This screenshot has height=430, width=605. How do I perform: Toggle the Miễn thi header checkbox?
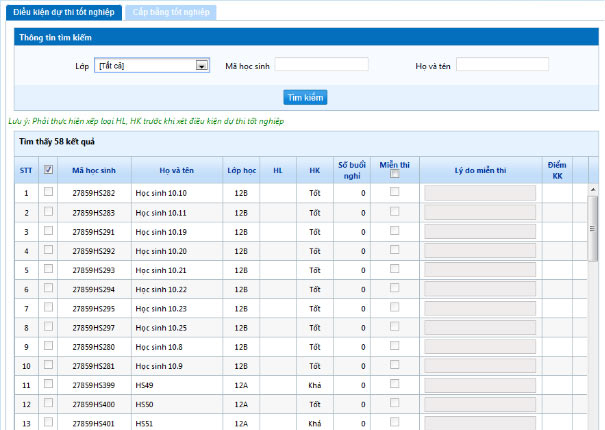(394, 175)
